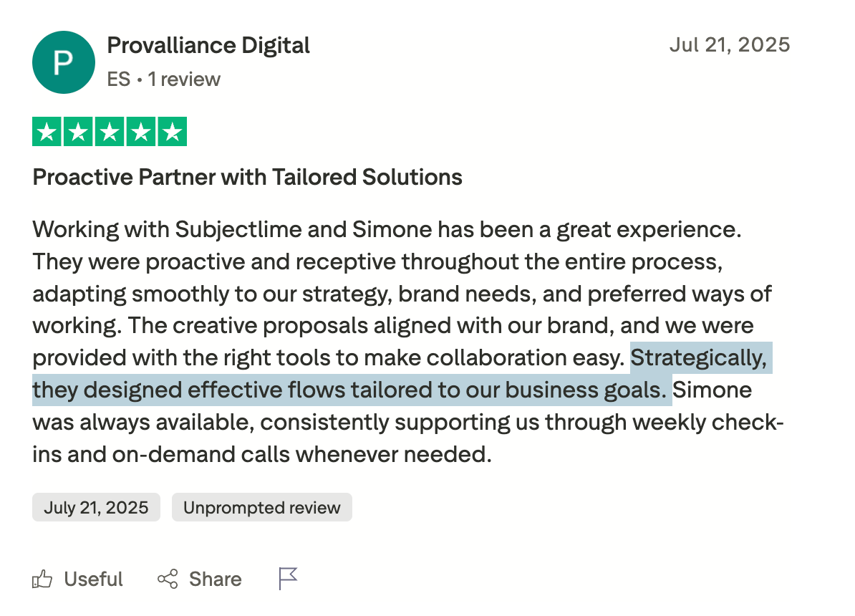
Task: Click the "Share" label
Action: coord(215,579)
